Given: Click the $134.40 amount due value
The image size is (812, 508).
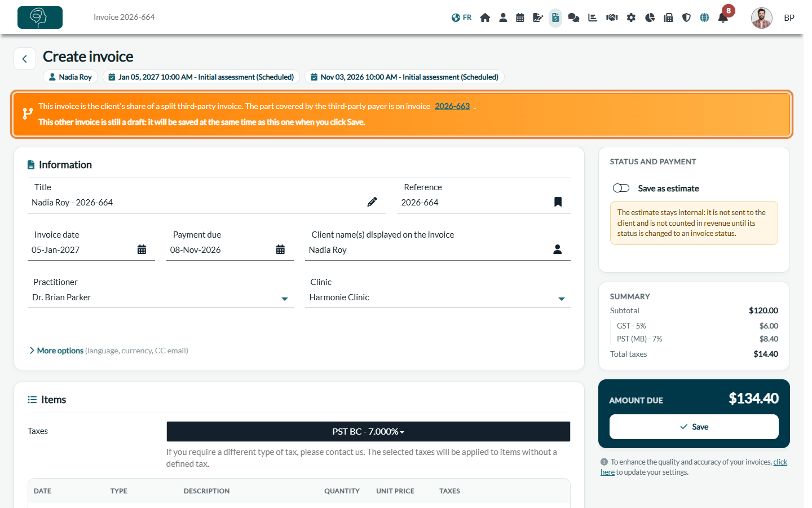Looking at the screenshot, I should coord(753,398).
